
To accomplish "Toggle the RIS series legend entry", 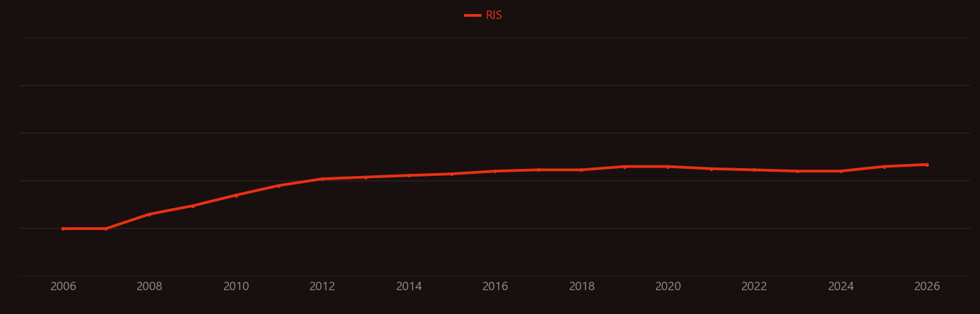I will 484,15.
